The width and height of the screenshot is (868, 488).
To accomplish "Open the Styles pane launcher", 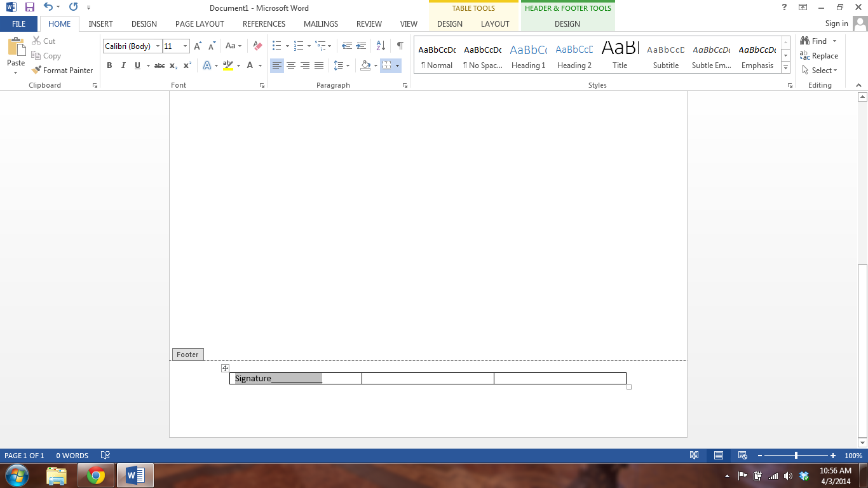I will (x=790, y=85).
